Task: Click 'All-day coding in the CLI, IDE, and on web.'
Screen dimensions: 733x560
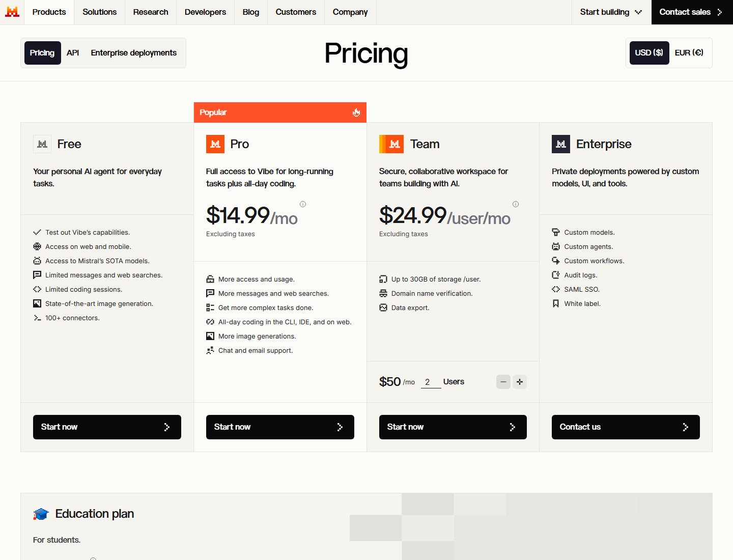Action: coord(285,322)
